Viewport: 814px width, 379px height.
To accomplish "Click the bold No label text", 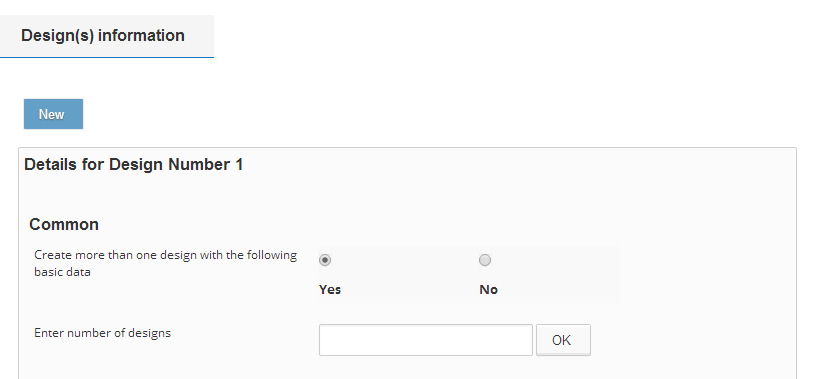I will 489,290.
